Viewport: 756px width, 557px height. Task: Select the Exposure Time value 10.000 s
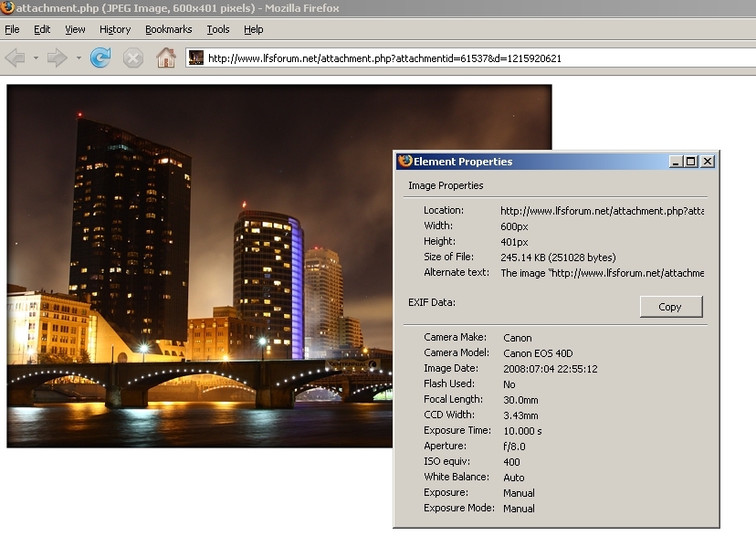click(x=522, y=431)
